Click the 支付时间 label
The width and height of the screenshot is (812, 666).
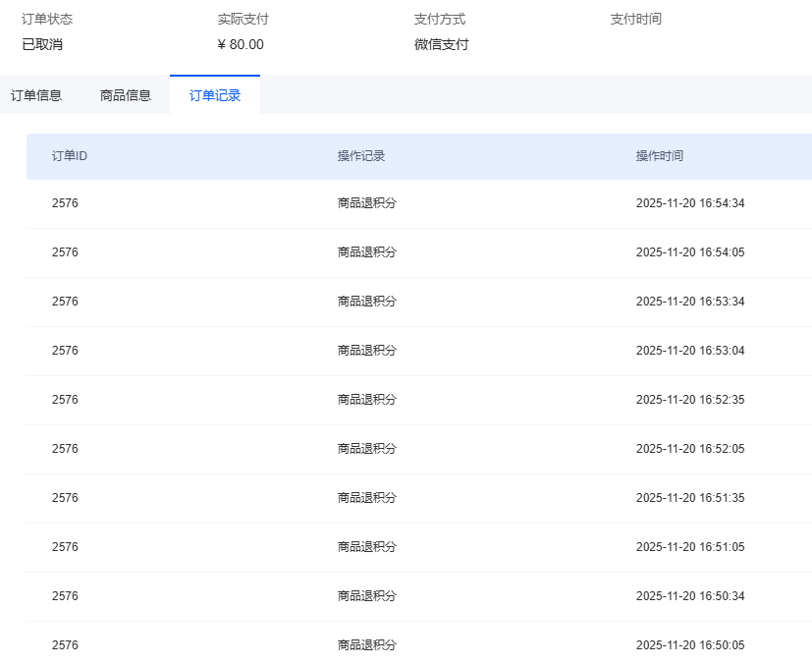[x=635, y=19]
